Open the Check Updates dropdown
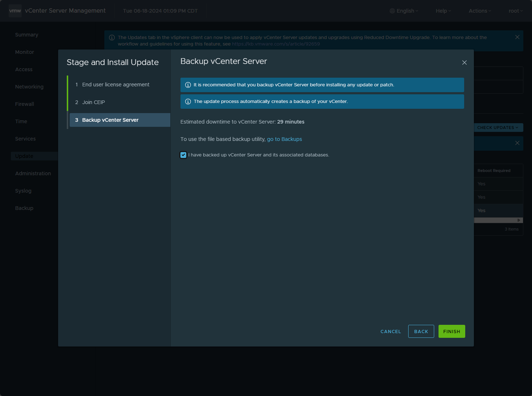 [498, 128]
